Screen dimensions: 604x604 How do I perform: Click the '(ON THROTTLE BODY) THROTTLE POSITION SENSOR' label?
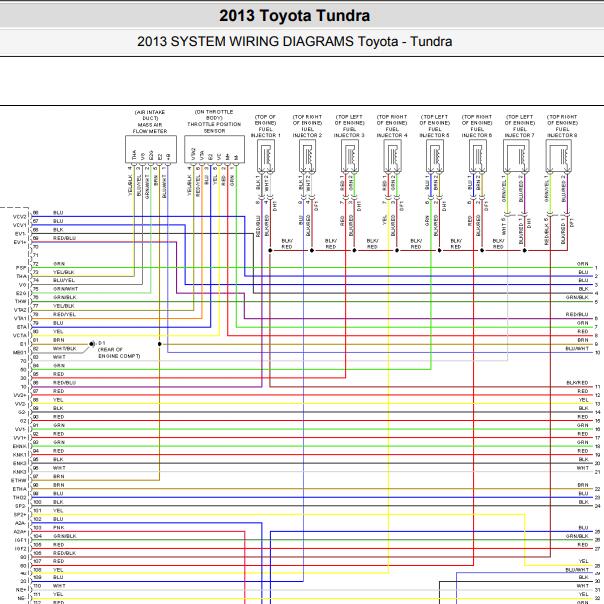214,121
